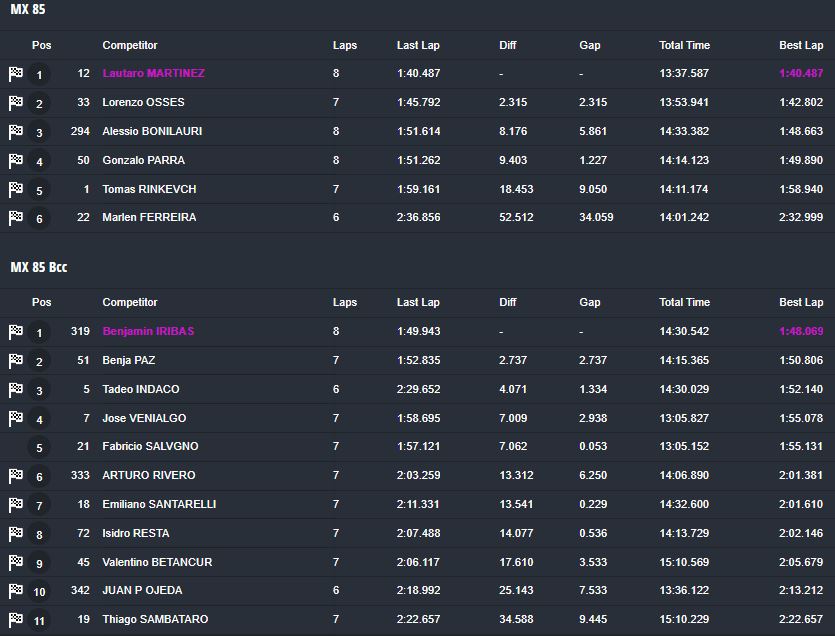Open competitor Lautaro MARTINEZ

(153, 73)
